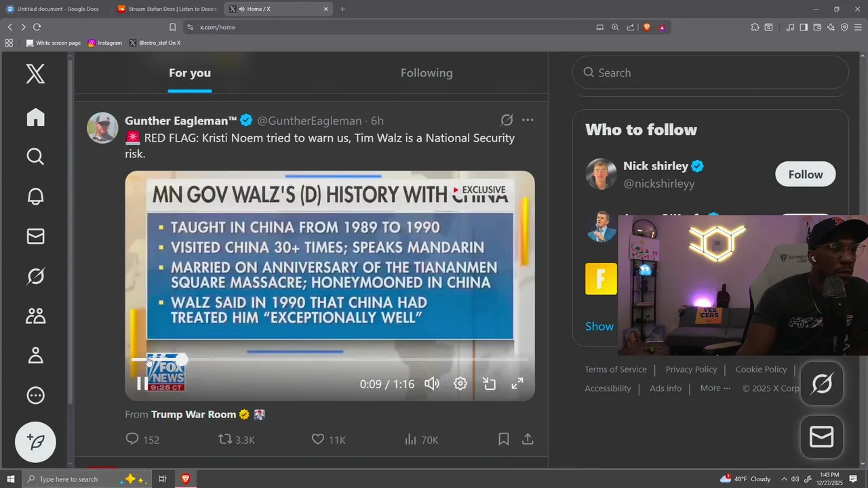Open Profile in left sidebar

click(x=35, y=355)
